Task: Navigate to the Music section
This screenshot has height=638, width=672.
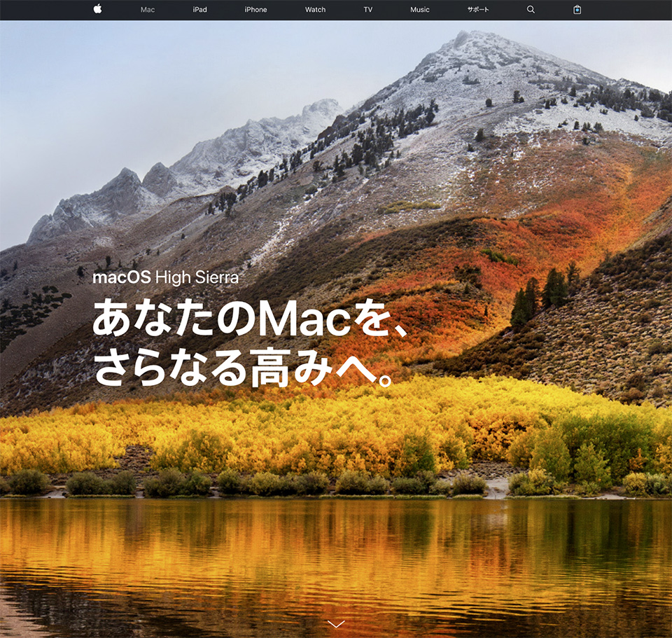Action: (420, 9)
